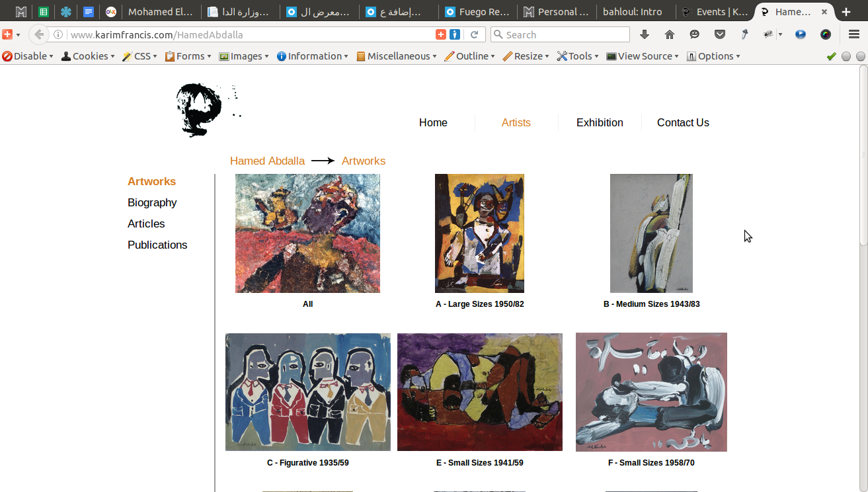
Task: Switch to the bahloul: Intro tab
Action: point(635,12)
